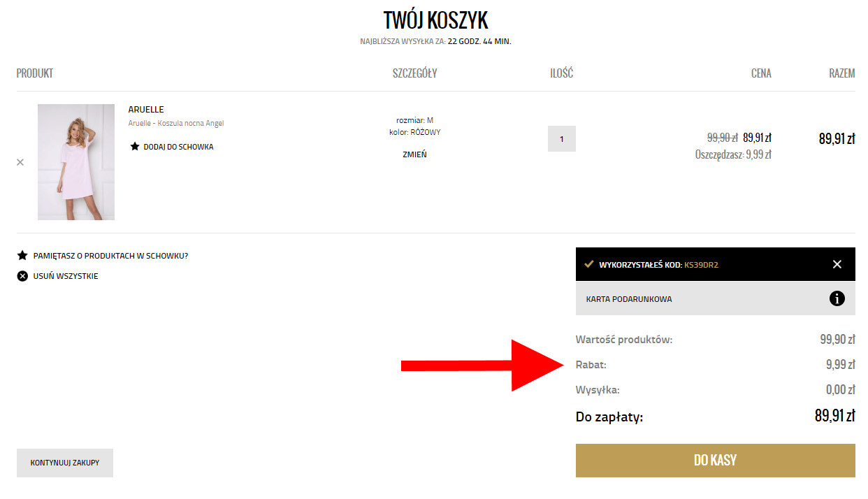The image size is (868, 499).
Task: Click the checkmark icon beside Wykorzystałeś kod
Action: coord(589,264)
